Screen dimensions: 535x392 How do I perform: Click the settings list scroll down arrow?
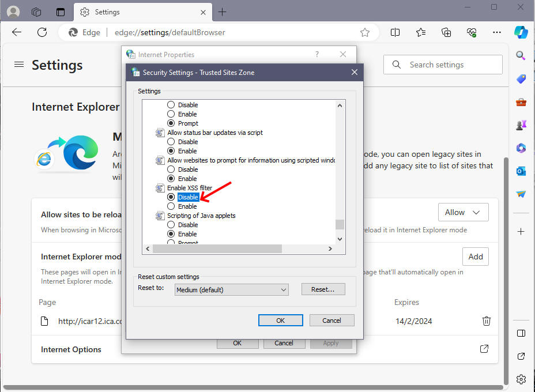(x=340, y=239)
